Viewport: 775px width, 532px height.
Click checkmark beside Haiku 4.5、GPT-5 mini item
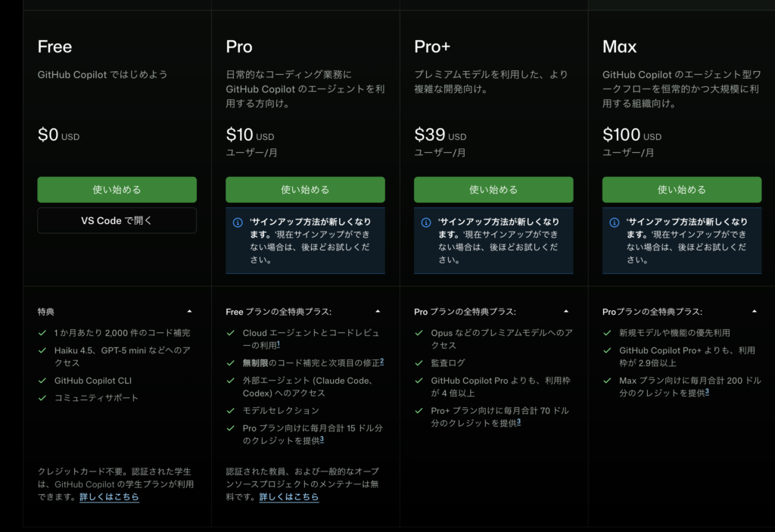click(42, 350)
